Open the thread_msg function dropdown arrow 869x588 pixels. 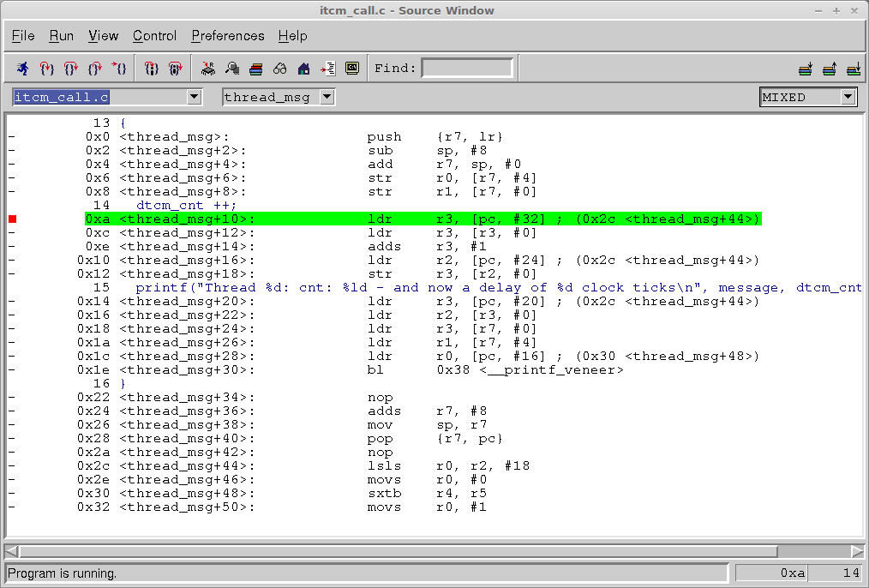click(327, 97)
